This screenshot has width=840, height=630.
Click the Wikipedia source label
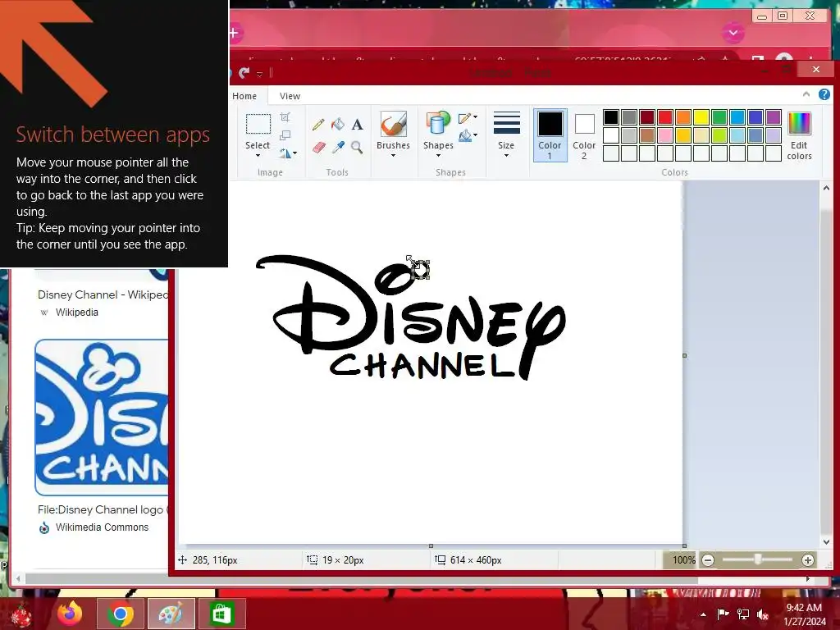click(x=76, y=313)
